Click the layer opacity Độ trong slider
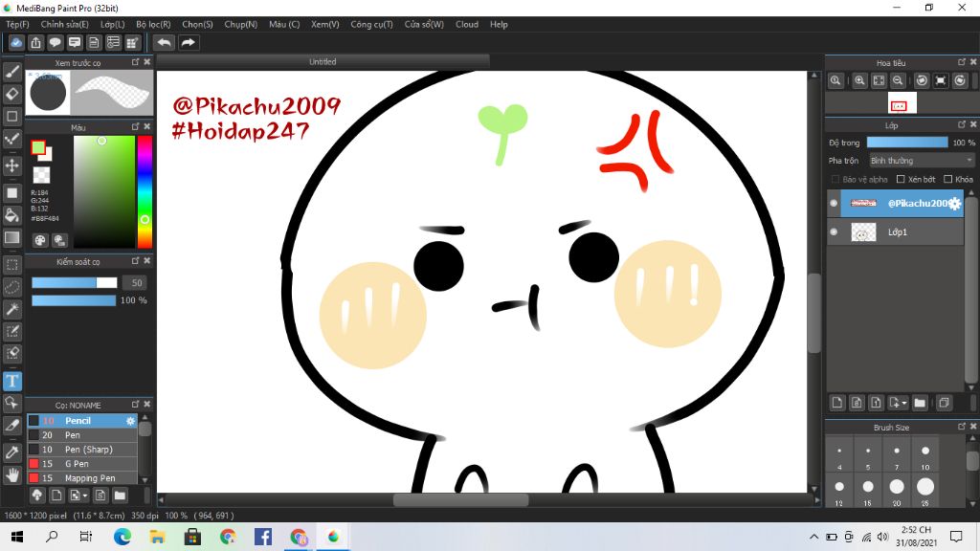Viewport: 980px width, 551px height. click(907, 143)
